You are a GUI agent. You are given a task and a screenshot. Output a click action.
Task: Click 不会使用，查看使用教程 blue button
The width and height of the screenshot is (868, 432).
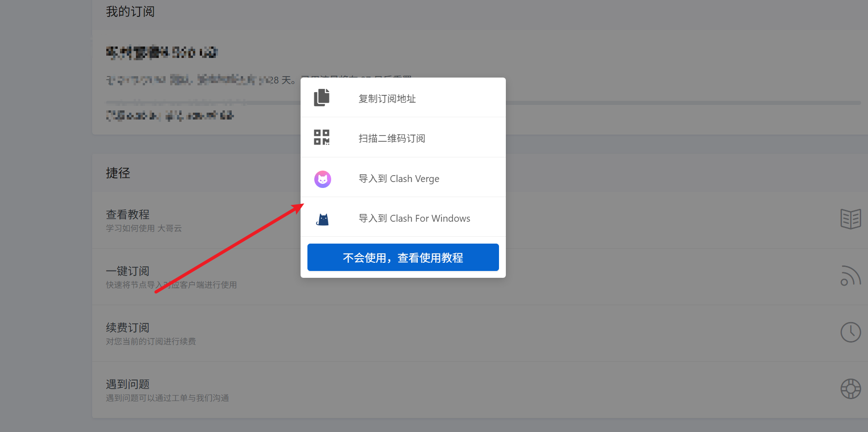(x=403, y=257)
